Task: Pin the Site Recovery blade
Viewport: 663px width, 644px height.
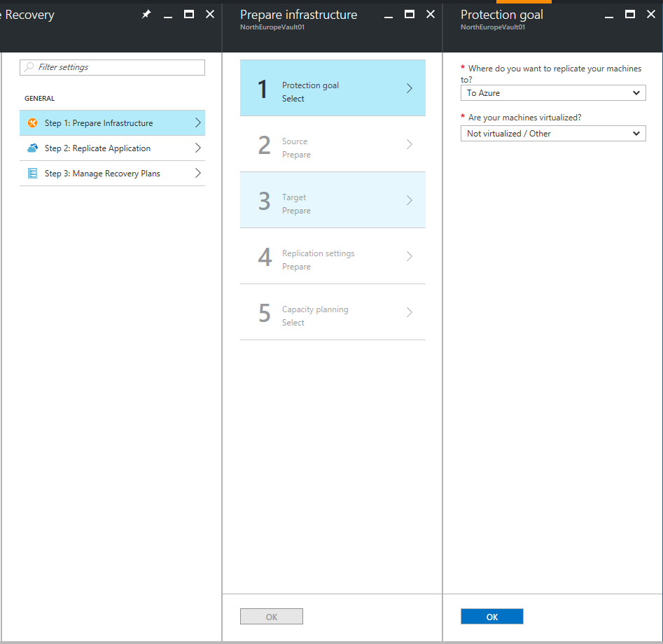Action: pyautogui.click(x=146, y=15)
